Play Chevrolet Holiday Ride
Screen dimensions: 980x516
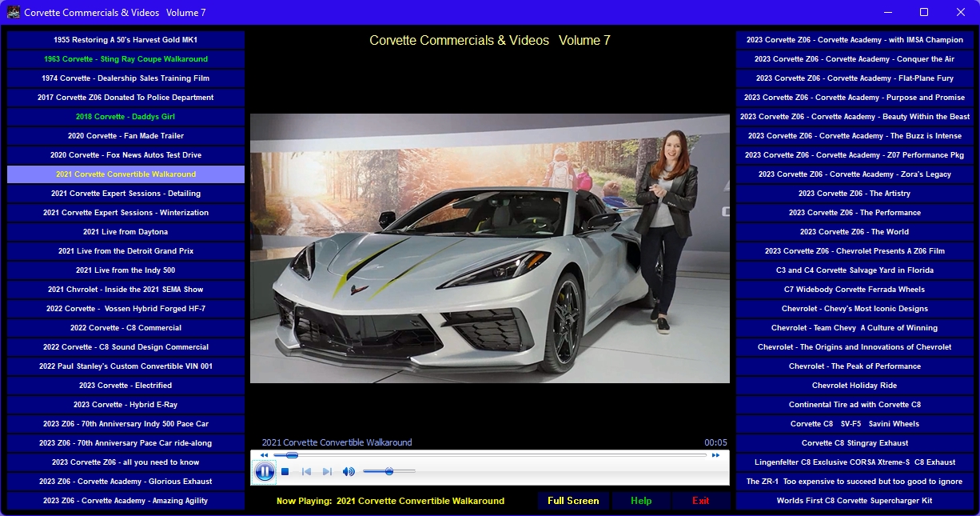(x=855, y=386)
